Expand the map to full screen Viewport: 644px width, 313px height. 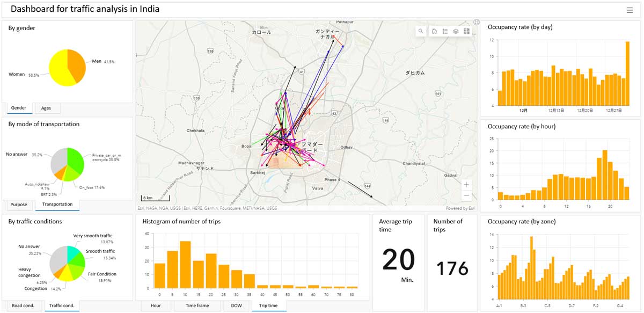point(476,23)
